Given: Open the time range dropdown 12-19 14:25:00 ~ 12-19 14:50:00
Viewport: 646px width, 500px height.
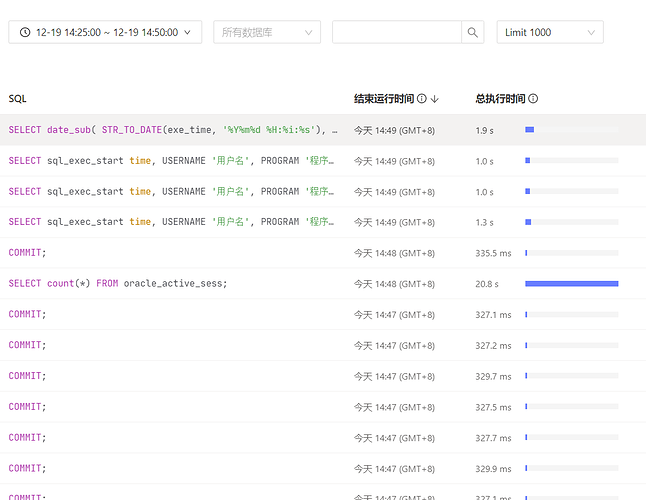Looking at the screenshot, I should (105, 32).
